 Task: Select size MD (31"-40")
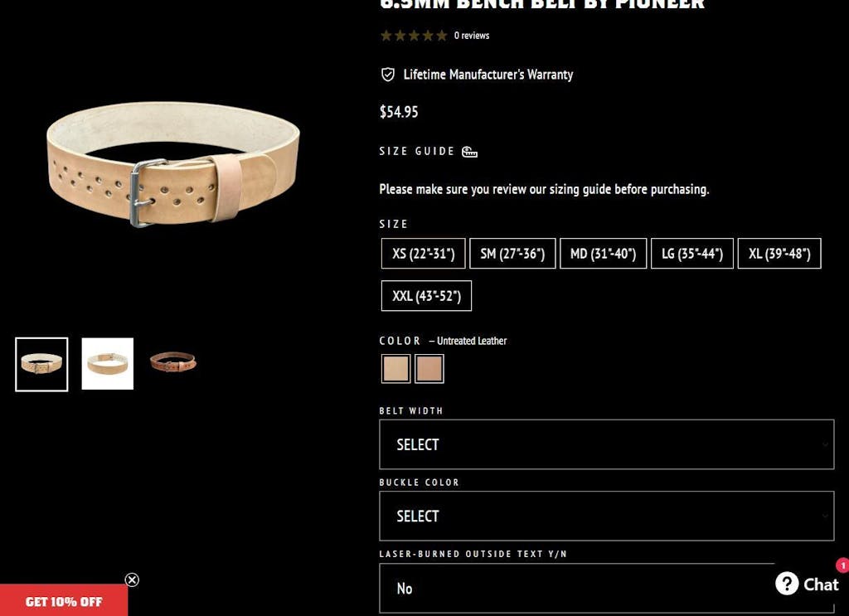pos(604,254)
